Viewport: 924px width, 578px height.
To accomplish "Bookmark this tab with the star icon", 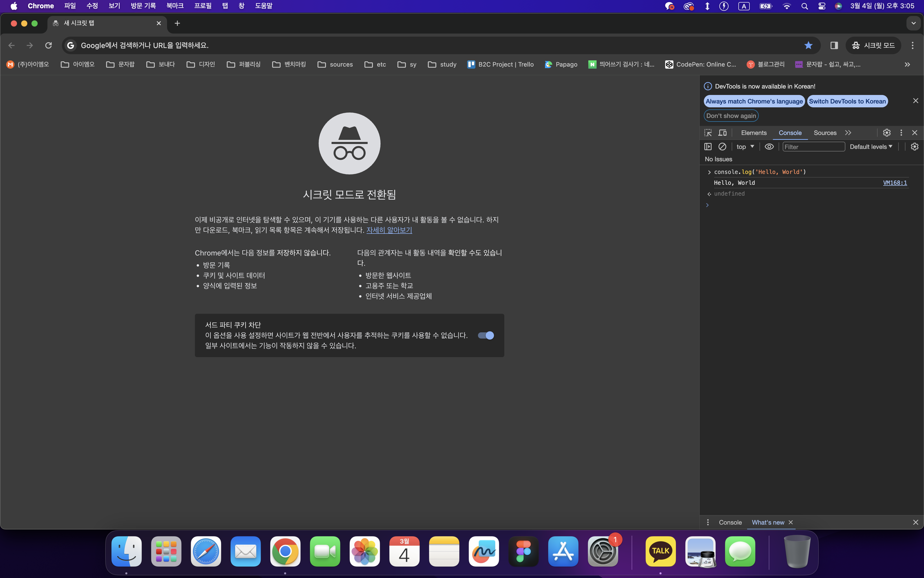I will click(x=808, y=45).
